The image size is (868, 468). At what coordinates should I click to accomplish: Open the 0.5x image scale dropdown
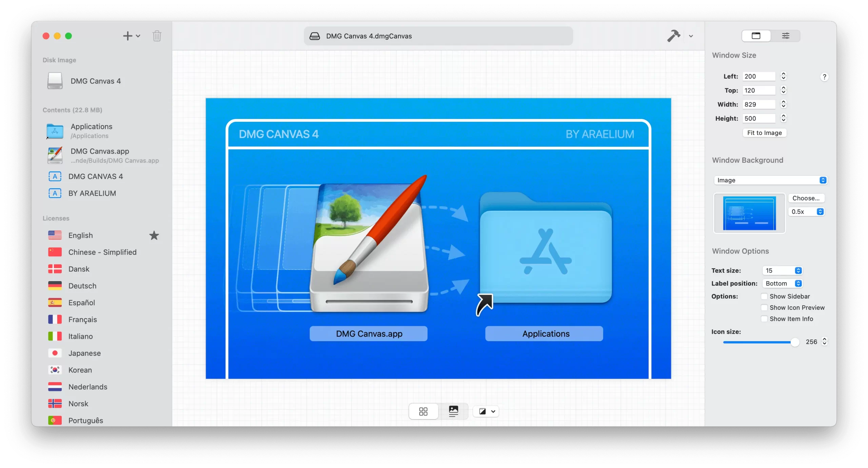pos(807,212)
